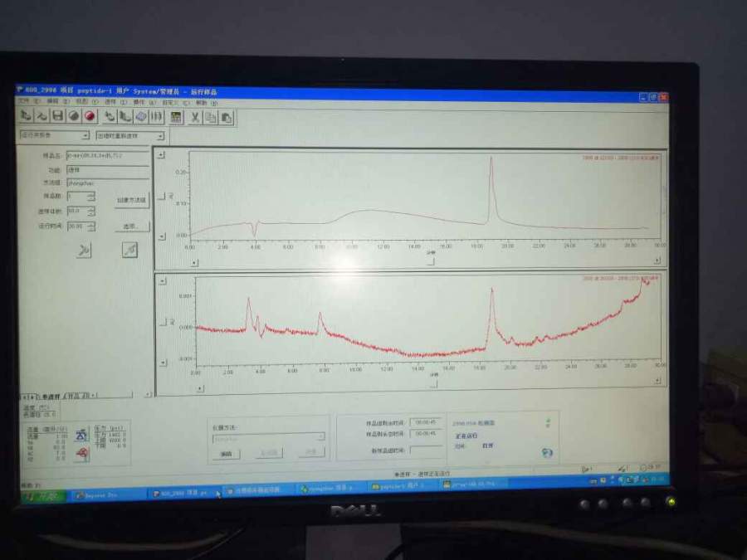This screenshot has width=747, height=560.
Task: Click the grayed right button under instrument method
Action: coord(311,452)
